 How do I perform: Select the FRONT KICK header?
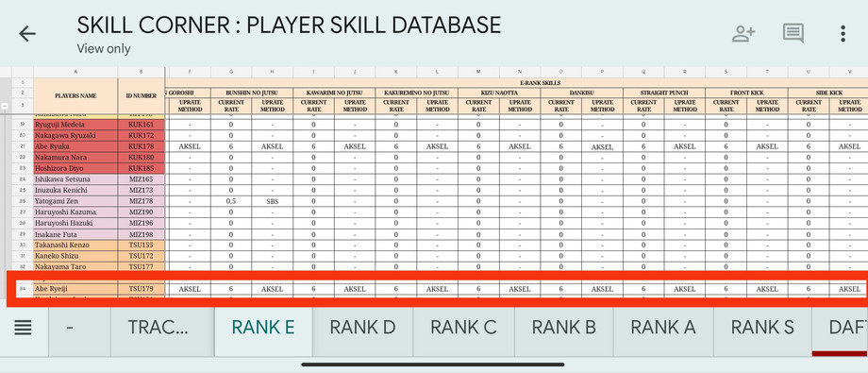click(747, 93)
